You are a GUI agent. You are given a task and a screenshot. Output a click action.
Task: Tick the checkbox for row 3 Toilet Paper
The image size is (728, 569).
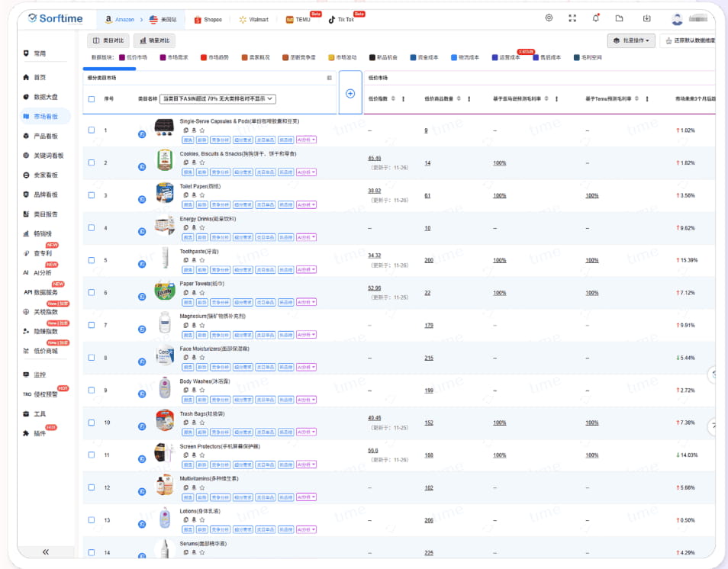click(92, 195)
